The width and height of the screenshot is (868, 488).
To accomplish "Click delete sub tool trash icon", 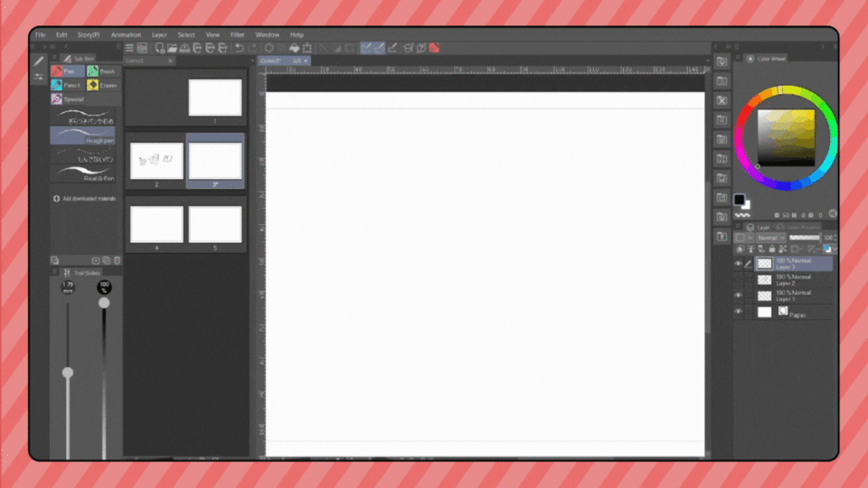I will point(117,260).
